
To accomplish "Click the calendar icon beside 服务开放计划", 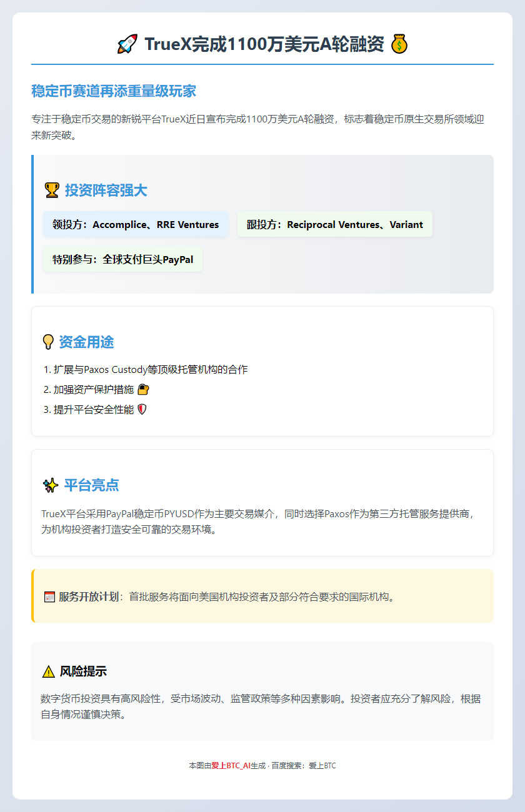I will [49, 597].
